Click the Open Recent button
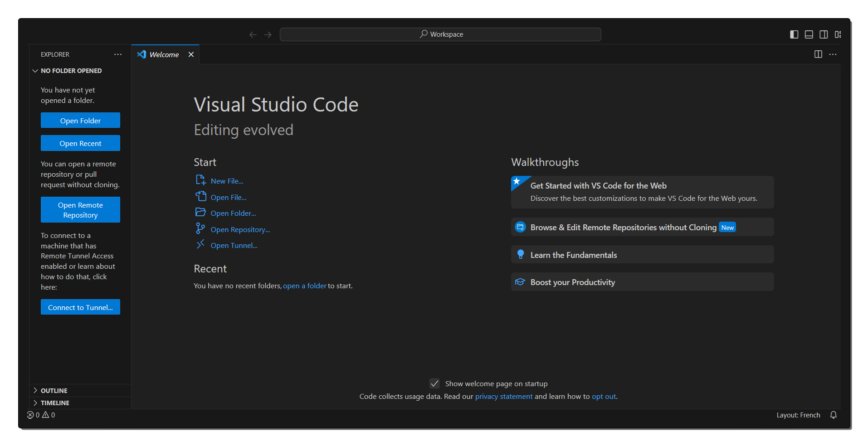Screen dimensions: 868x446 pos(80,143)
